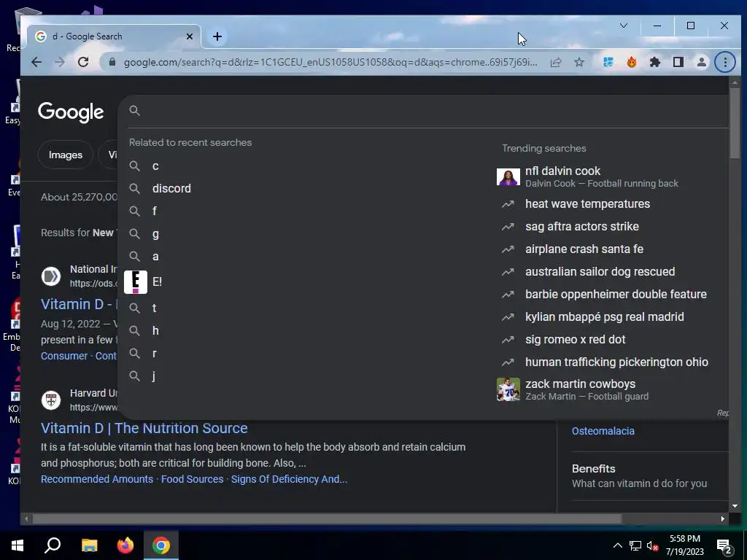Image resolution: width=747 pixels, height=560 pixels.
Task: Open the Chrome profile avatar
Action: [x=701, y=62]
